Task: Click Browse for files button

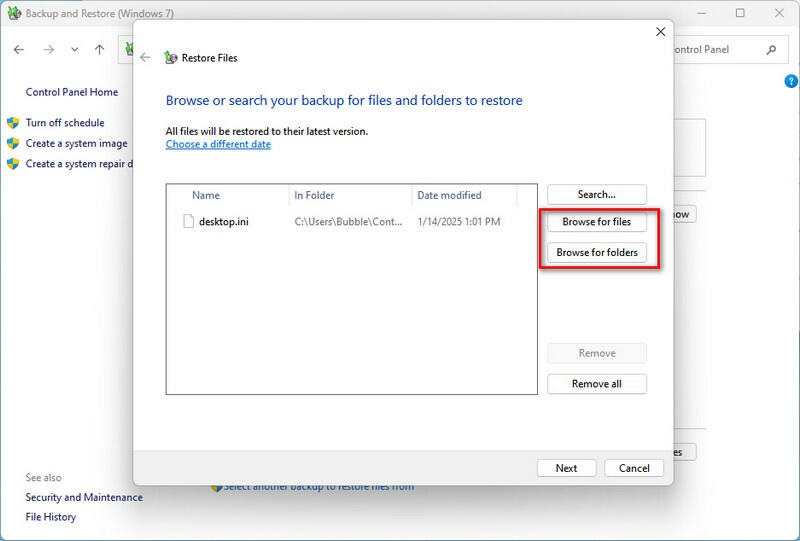Action: click(x=596, y=222)
